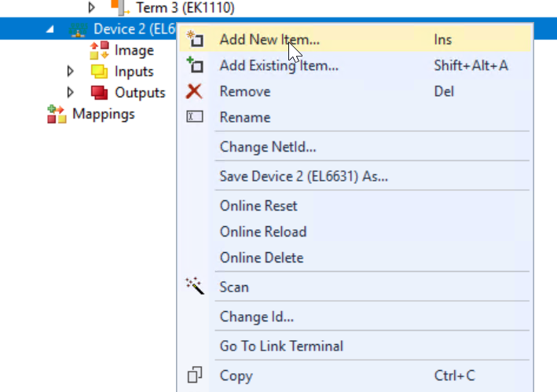Viewport: 557px width, 392px height.
Task: Click the Scan magic wand icon
Action: click(x=195, y=286)
